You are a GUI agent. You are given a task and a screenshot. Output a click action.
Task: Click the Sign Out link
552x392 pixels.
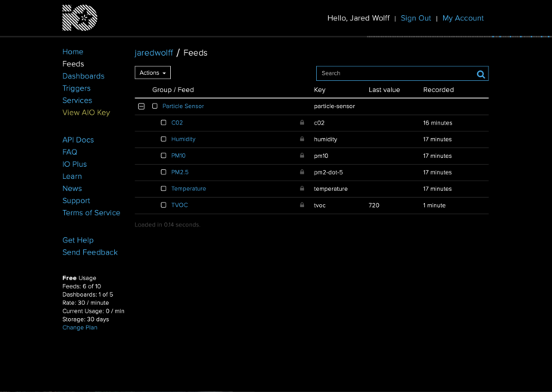416,18
